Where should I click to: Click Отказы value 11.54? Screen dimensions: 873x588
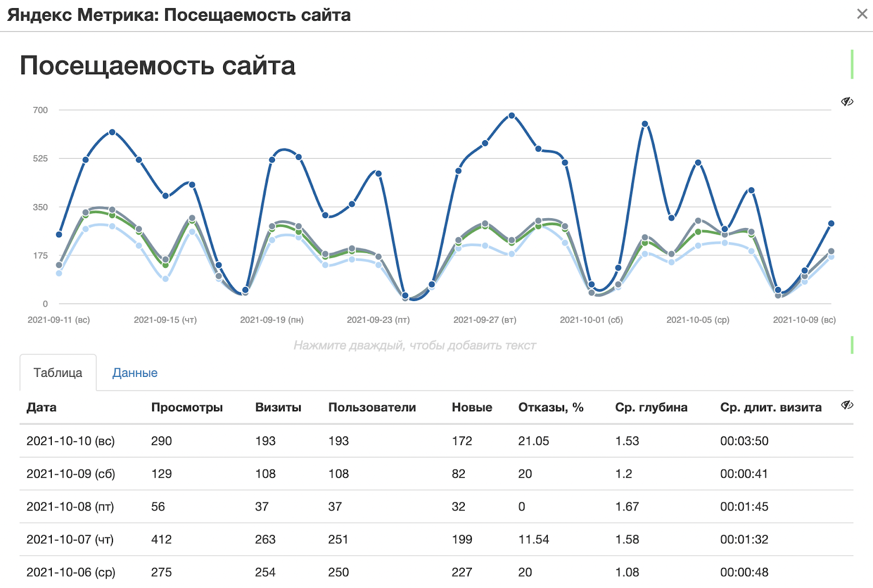coord(534,539)
